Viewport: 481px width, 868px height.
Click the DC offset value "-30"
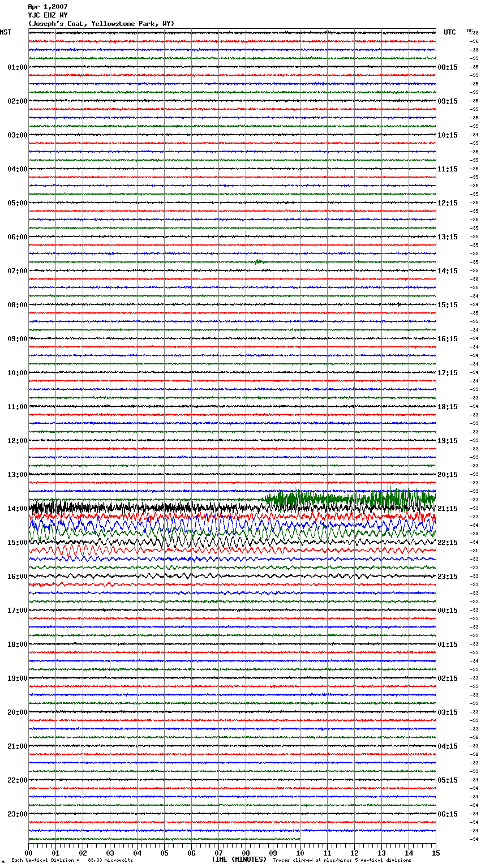(475, 534)
